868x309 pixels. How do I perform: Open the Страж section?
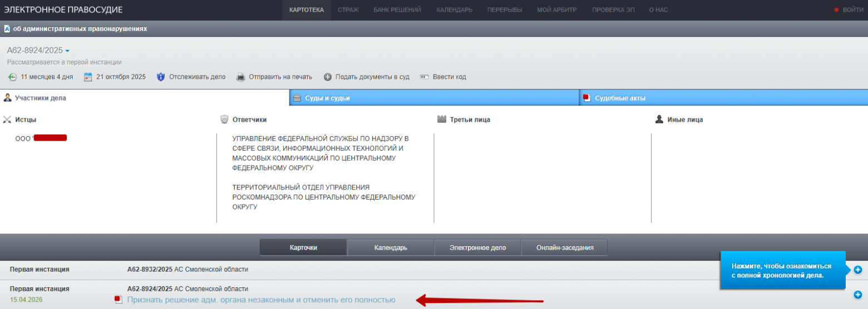(348, 10)
